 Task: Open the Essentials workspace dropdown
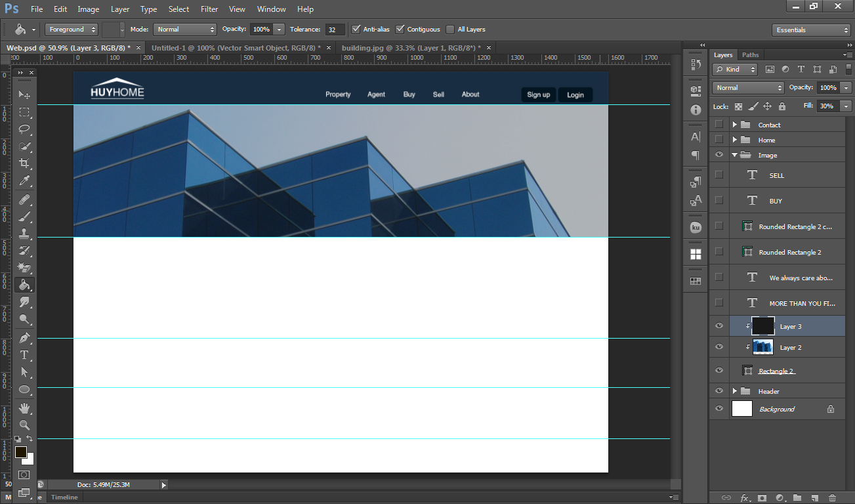point(811,30)
